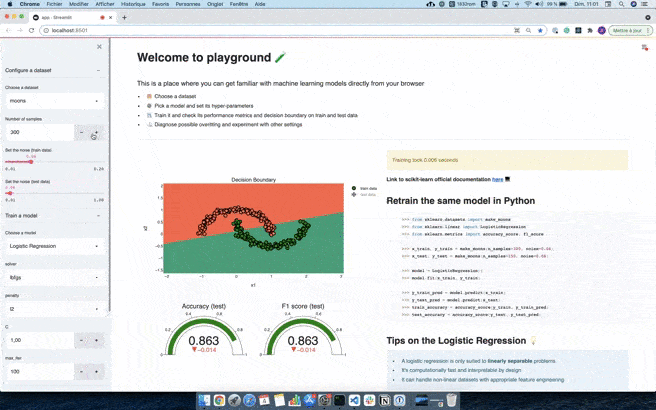Image resolution: width=656 pixels, height=410 pixels.
Task: Open a new browser tab with plus
Action: coord(124,18)
